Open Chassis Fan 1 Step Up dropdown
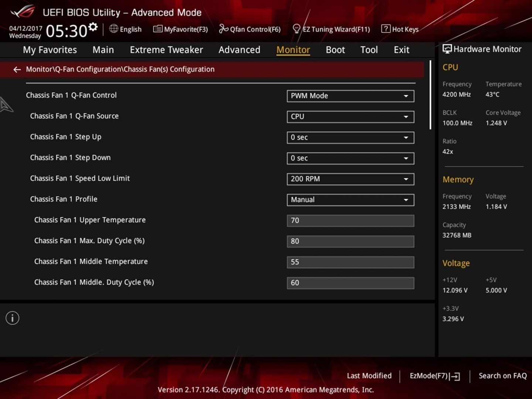Image resolution: width=532 pixels, height=399 pixels. [x=350, y=137]
